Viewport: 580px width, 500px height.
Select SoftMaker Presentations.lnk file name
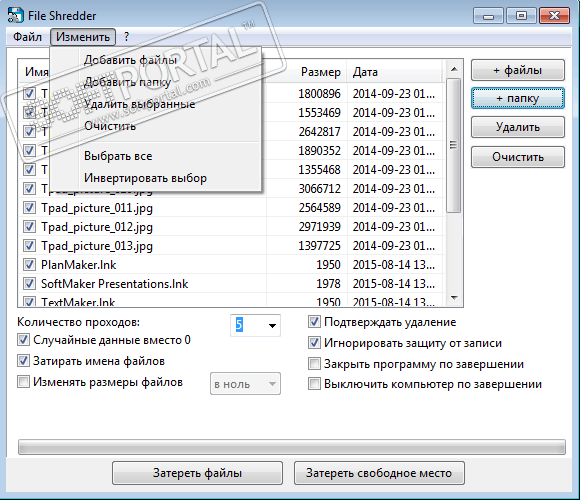pyautogui.click(x=114, y=284)
